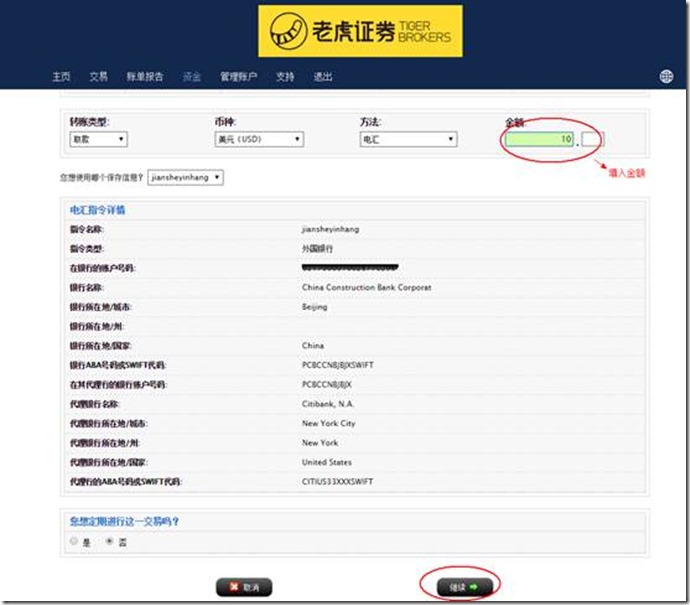Select the 是 (yes) radio button
Viewport: 690px width, 605px height.
click(74, 541)
